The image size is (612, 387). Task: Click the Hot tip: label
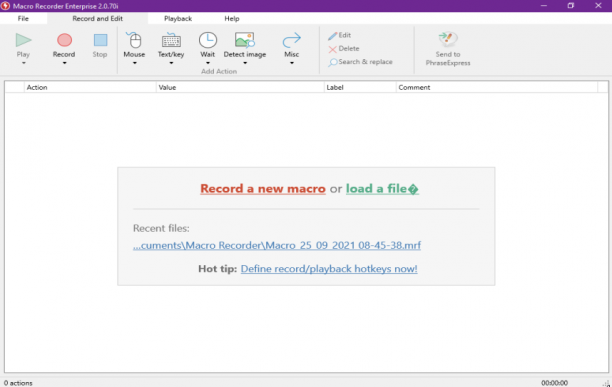tap(217, 269)
